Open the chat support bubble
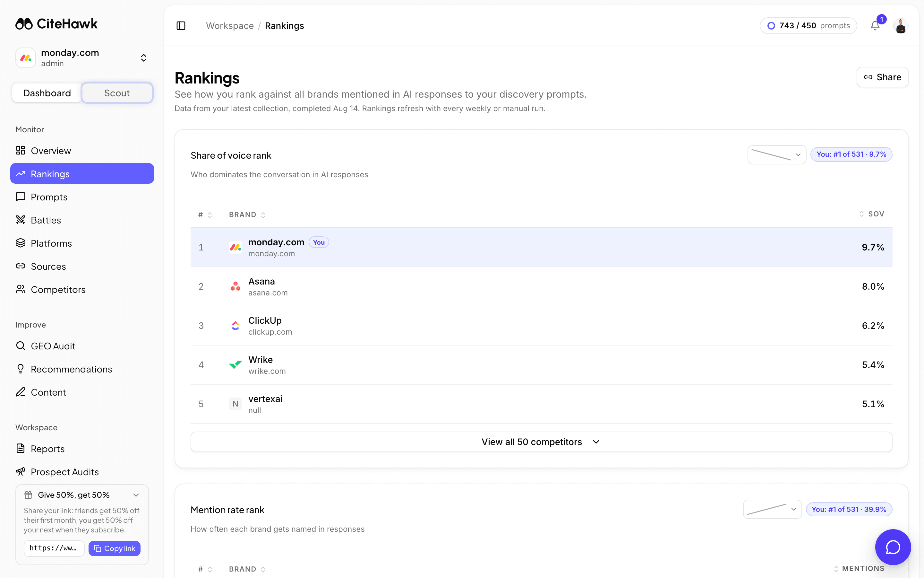 pyautogui.click(x=893, y=547)
